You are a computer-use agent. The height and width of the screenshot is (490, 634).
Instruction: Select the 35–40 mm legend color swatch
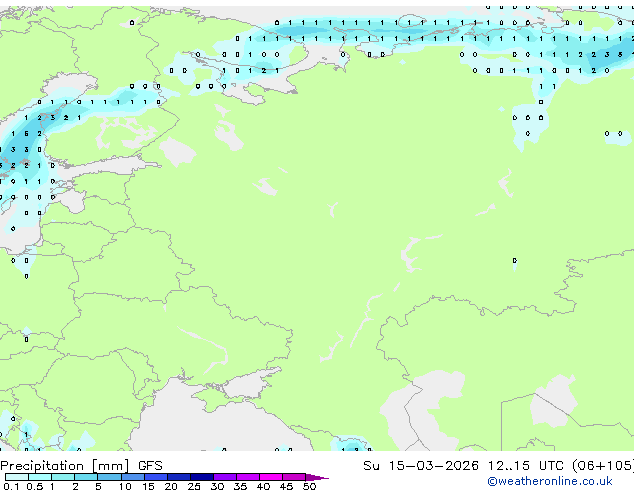pos(247,477)
